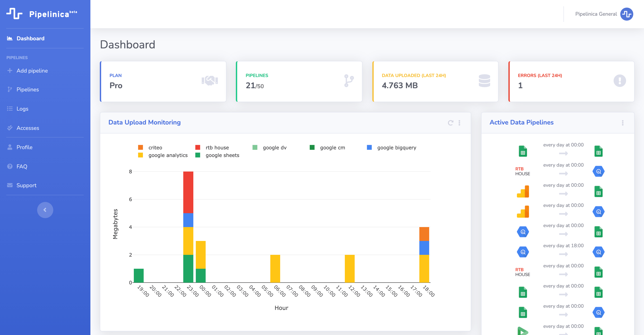Image resolution: width=644 pixels, height=335 pixels.
Task: Open Data Upload Monitoring three-dot menu
Action: coord(459,122)
